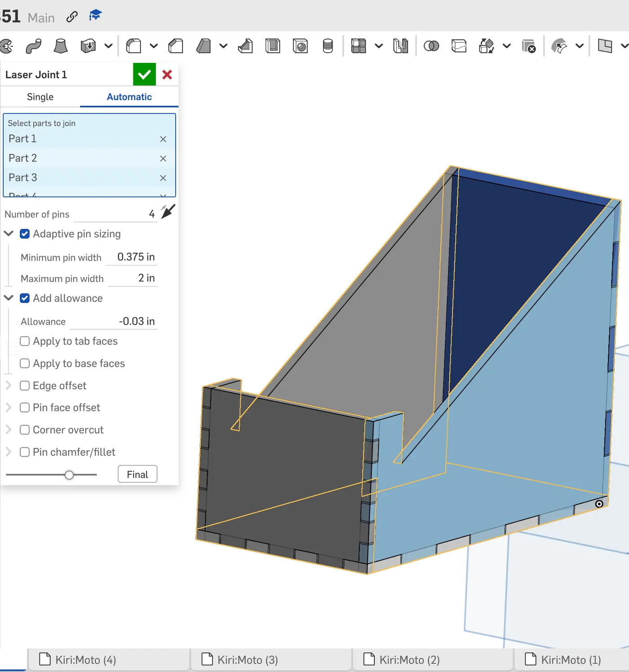Open the Move face dropdown arrow
Screen dimensions: 629x672
[580, 46]
